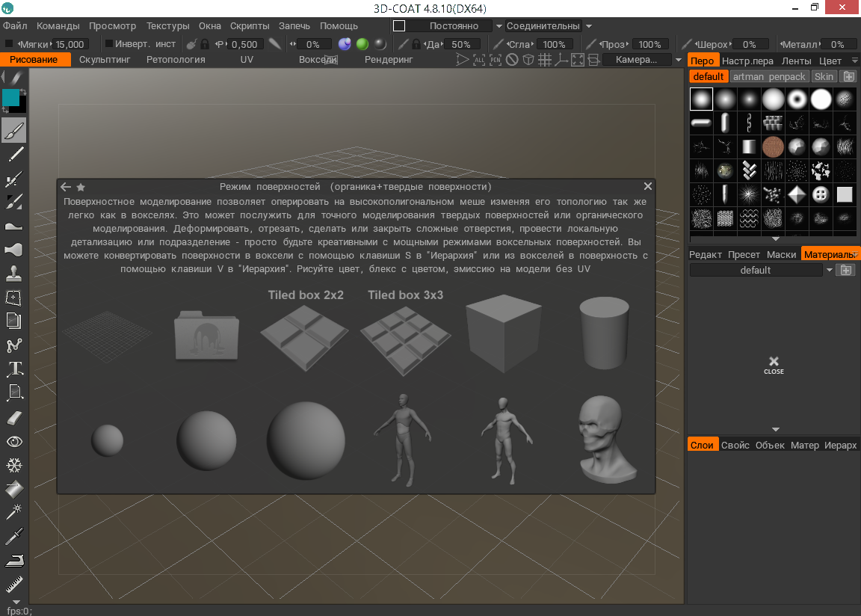861x616 pixels.
Task: Select the snowflake Freeze tool
Action: (x=14, y=466)
